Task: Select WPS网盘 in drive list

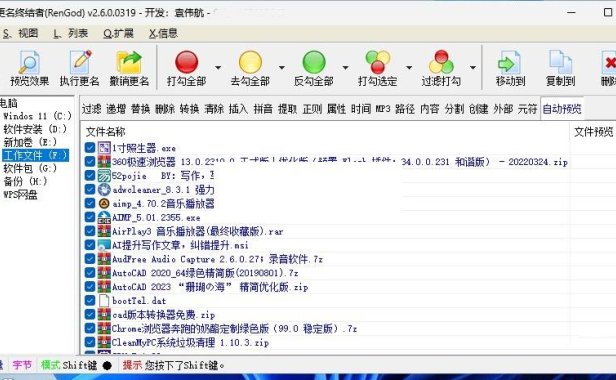Action: click(20, 195)
